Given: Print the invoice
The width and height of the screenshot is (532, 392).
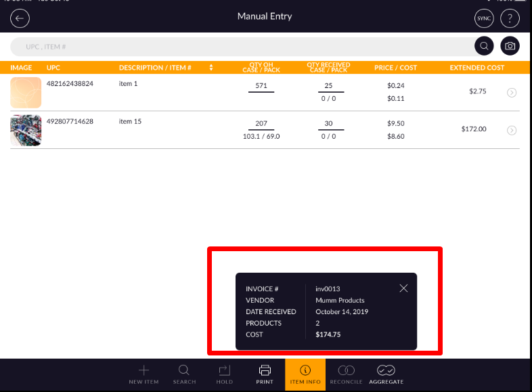Looking at the screenshot, I should point(265,374).
